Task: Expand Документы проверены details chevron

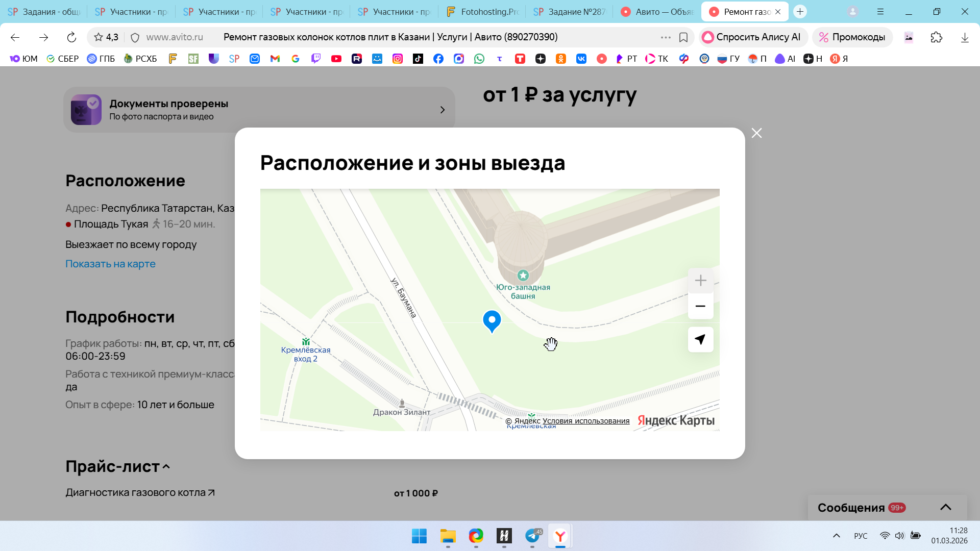Action: [x=443, y=110]
